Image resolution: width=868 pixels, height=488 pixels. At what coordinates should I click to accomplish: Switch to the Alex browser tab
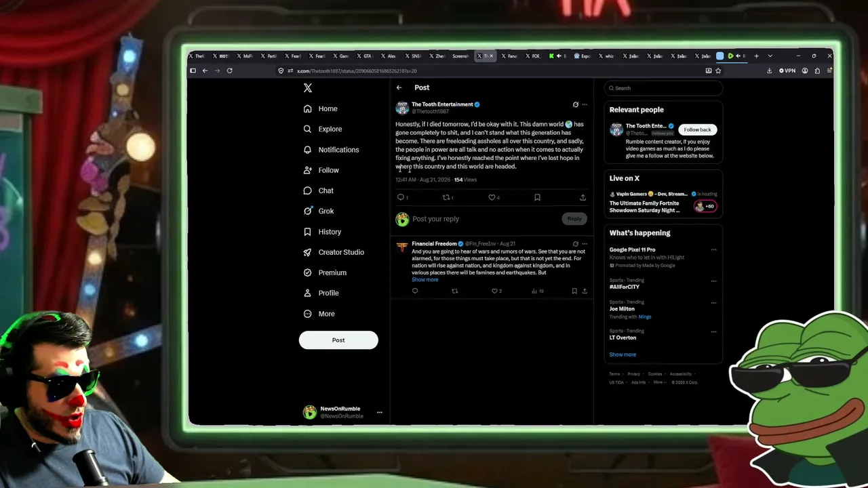(388, 56)
